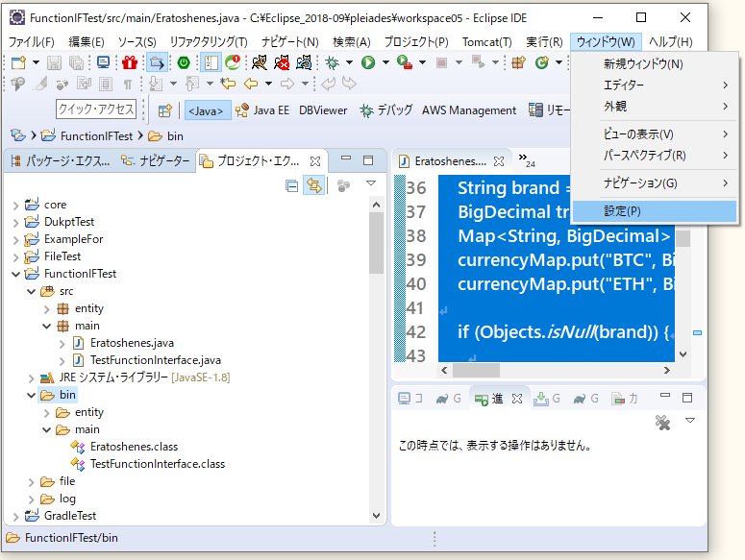Click the New Java package toolbar icon
This screenshot has height=560, width=745.
(x=518, y=62)
